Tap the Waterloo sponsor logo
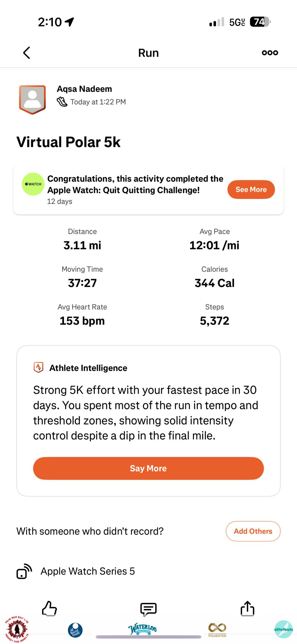The image size is (297, 644). pyautogui.click(x=143, y=628)
